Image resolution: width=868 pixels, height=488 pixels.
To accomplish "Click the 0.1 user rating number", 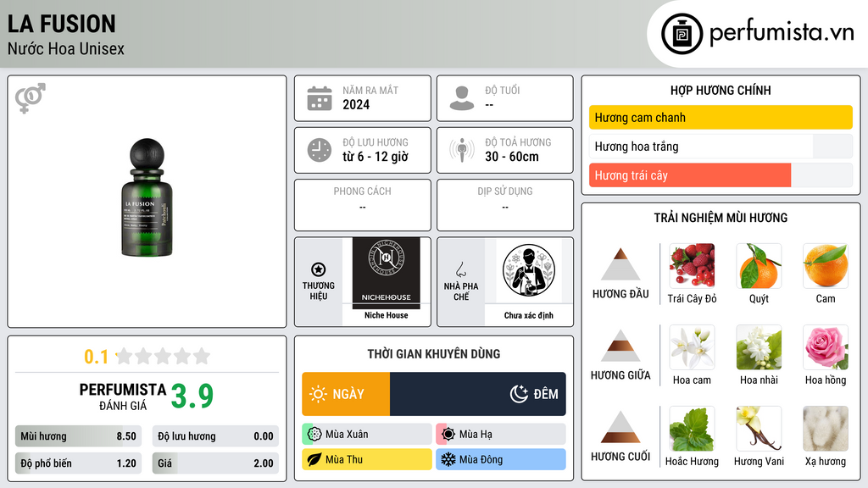I will coord(97,357).
